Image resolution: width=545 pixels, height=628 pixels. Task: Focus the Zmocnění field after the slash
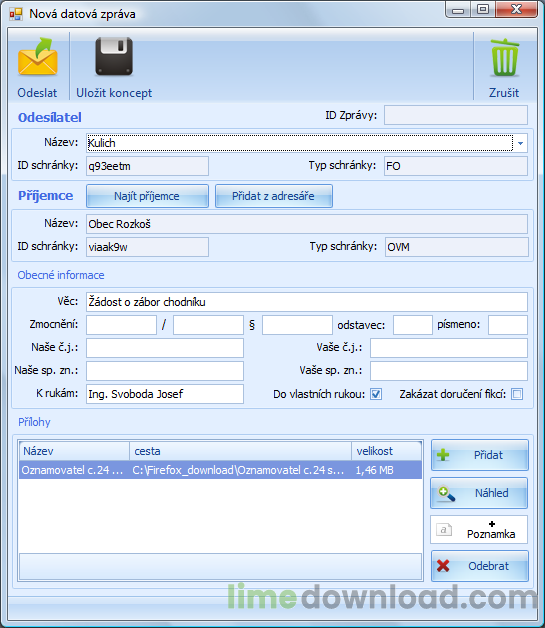tap(208, 325)
